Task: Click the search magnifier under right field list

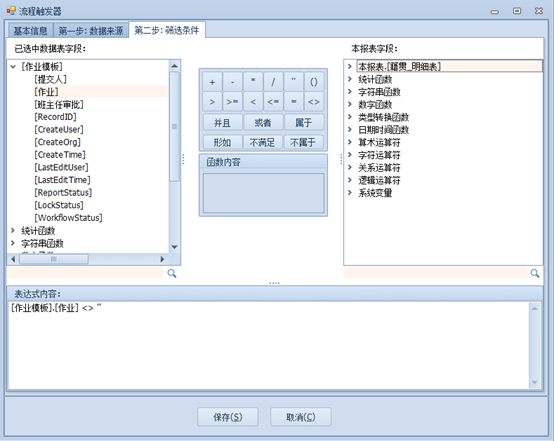Action: [535, 273]
